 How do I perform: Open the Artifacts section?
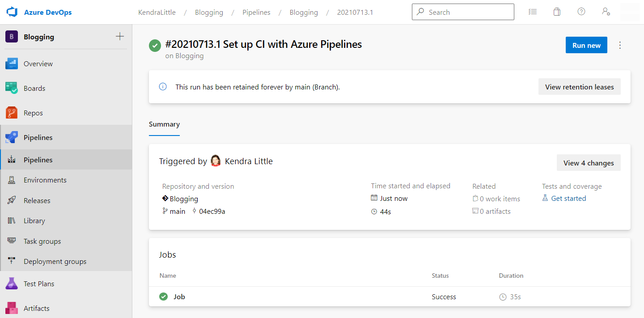pyautogui.click(x=36, y=308)
